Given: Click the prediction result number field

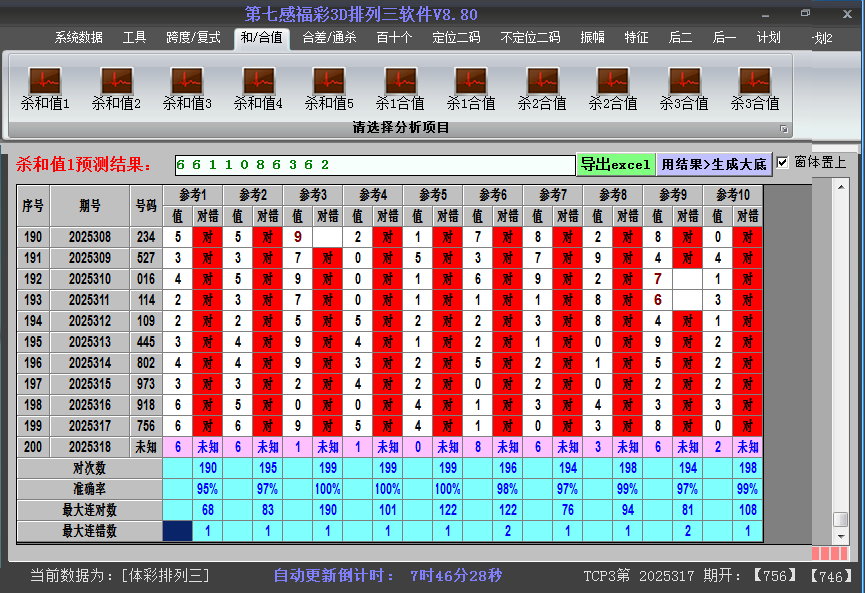Looking at the screenshot, I should pos(373,164).
